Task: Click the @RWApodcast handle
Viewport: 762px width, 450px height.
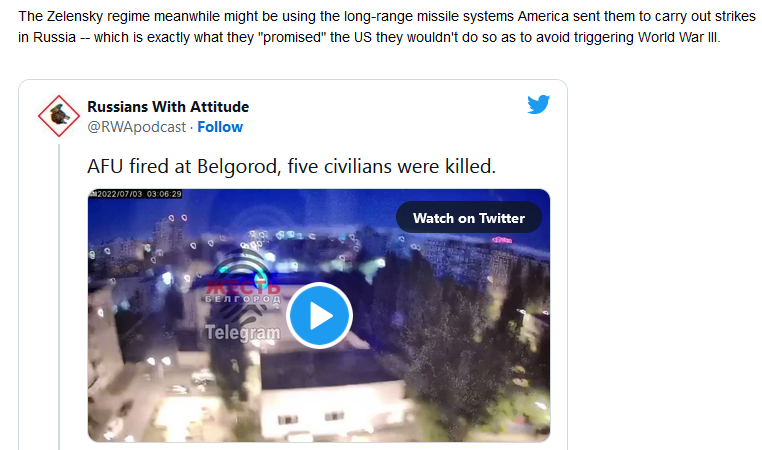Action: coord(137,127)
